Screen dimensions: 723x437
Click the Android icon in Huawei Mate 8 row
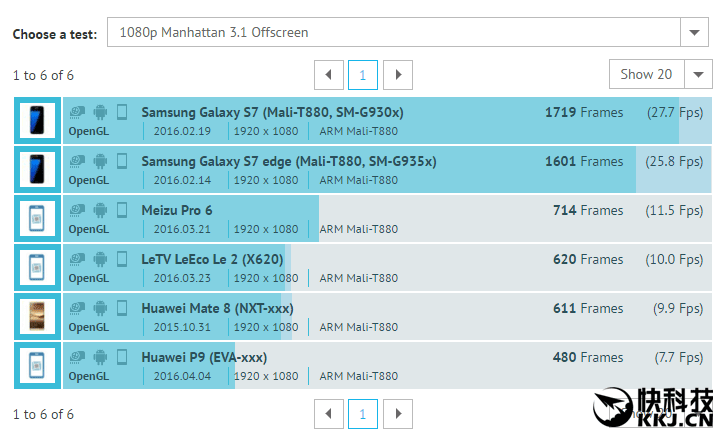100,308
